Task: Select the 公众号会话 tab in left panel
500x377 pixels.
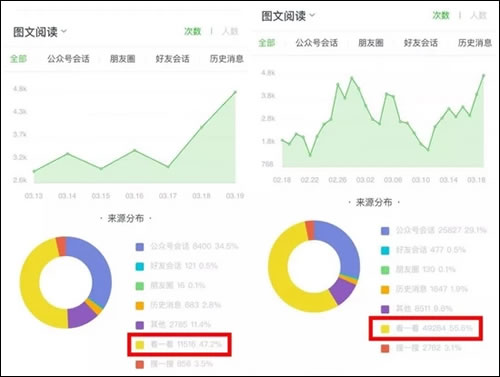Action: [x=68, y=59]
